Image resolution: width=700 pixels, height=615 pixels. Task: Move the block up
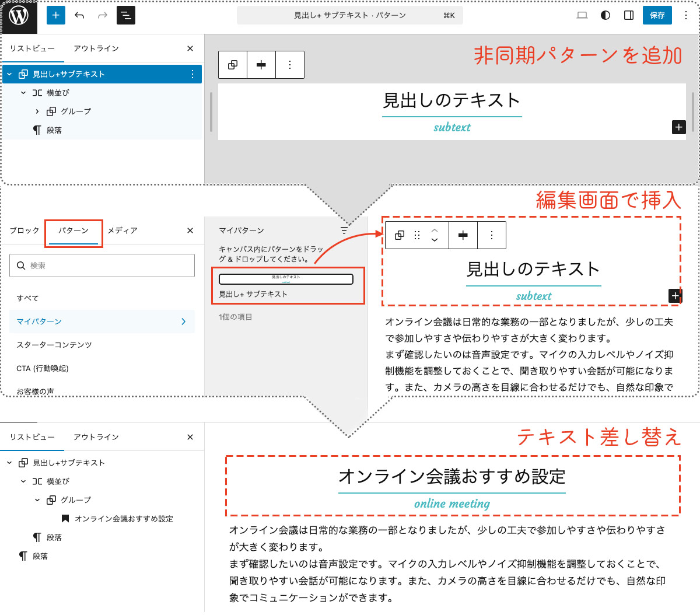[x=435, y=230]
